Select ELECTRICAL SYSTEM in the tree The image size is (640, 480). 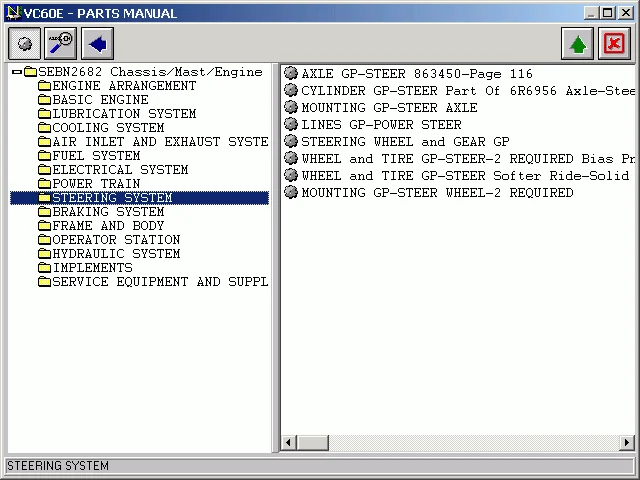tap(120, 169)
